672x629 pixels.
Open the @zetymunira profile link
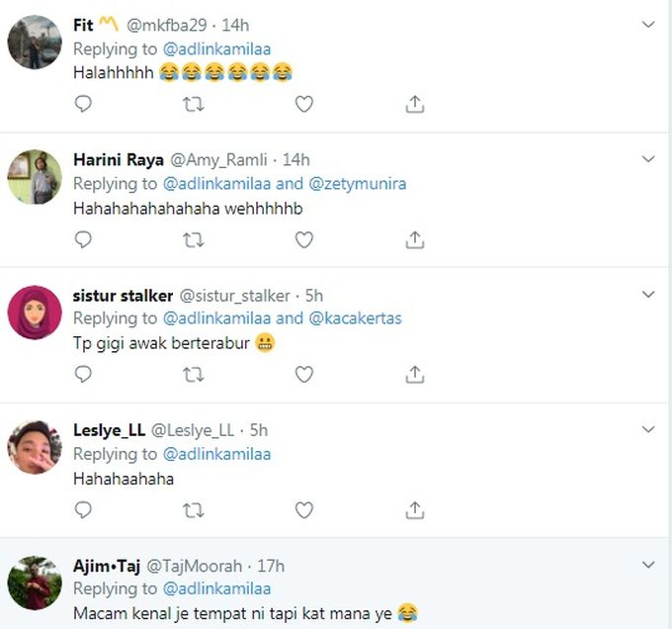(358, 183)
